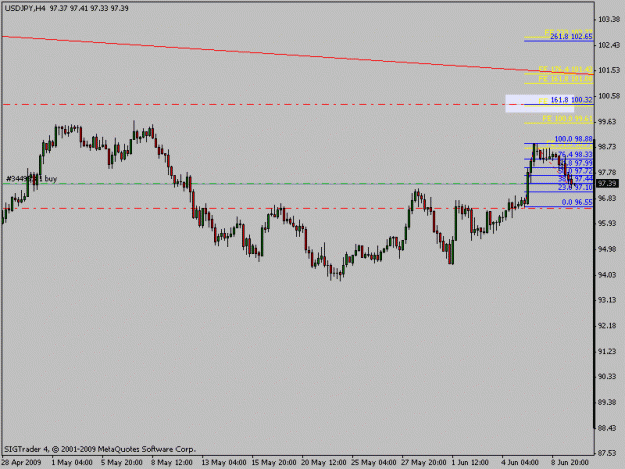Click the 4 Jun 04:00 time label

(520, 463)
